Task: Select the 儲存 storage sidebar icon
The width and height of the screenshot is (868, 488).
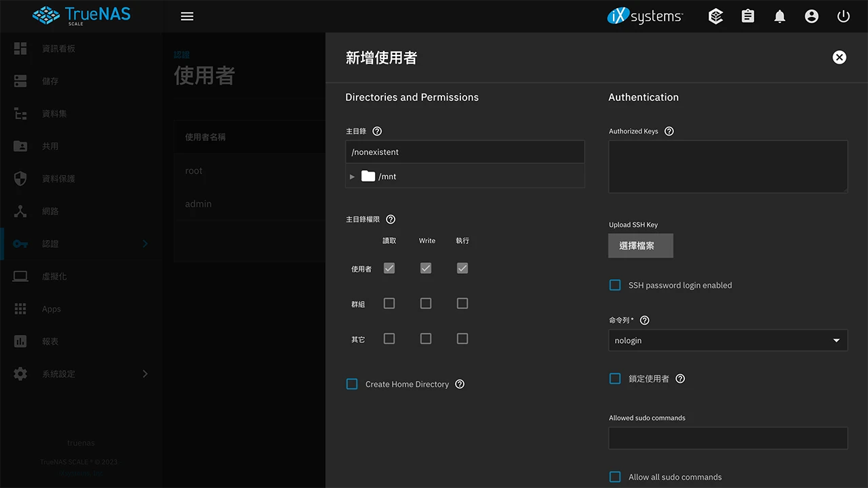Action: [20, 81]
